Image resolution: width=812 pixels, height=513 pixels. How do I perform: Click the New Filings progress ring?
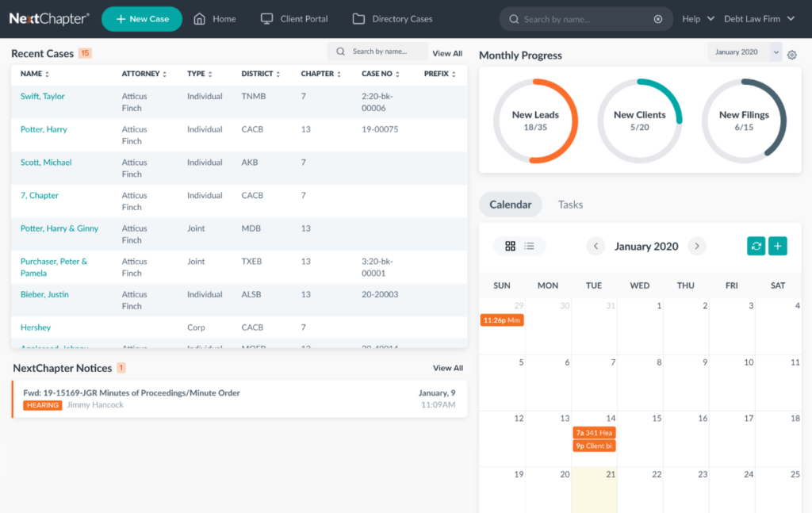(x=744, y=121)
